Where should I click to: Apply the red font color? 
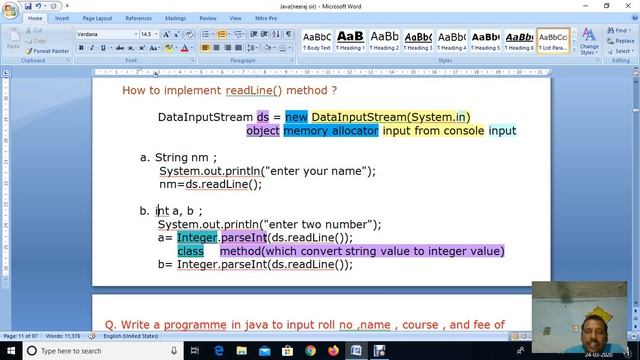click(x=184, y=48)
